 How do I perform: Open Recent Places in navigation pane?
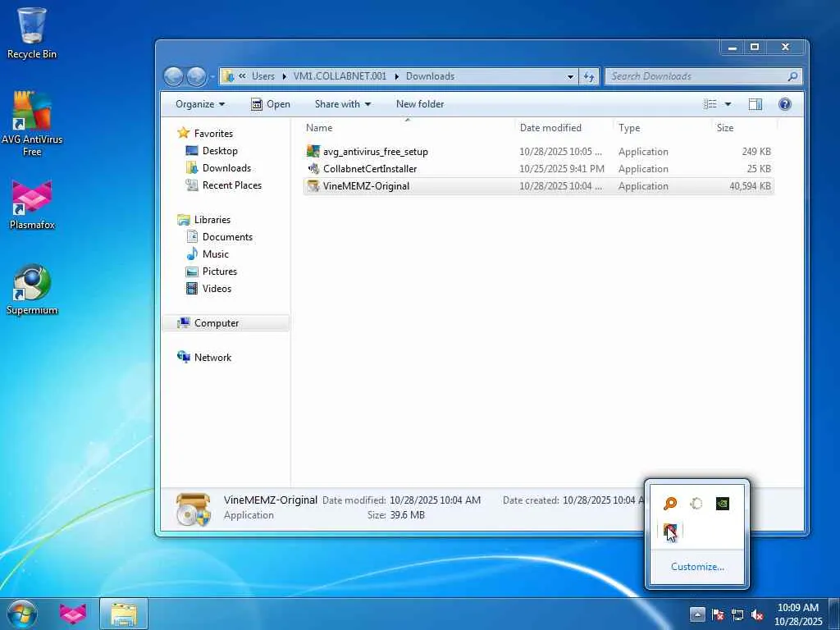click(231, 185)
